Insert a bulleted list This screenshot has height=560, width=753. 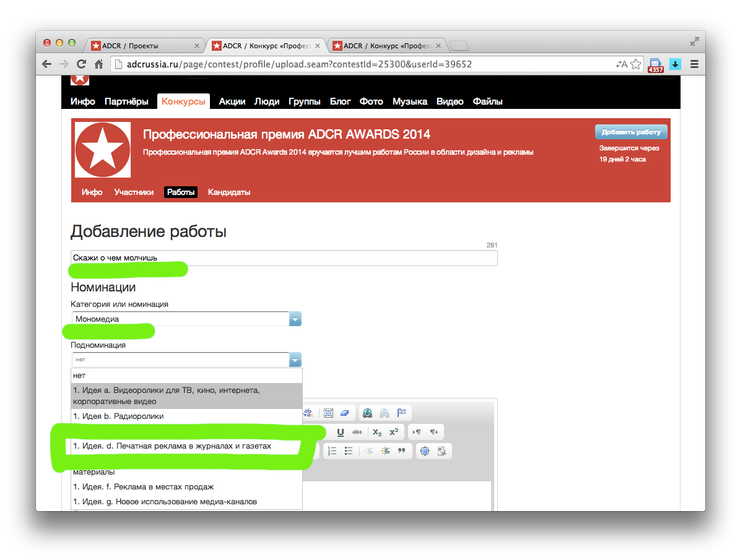click(x=349, y=451)
